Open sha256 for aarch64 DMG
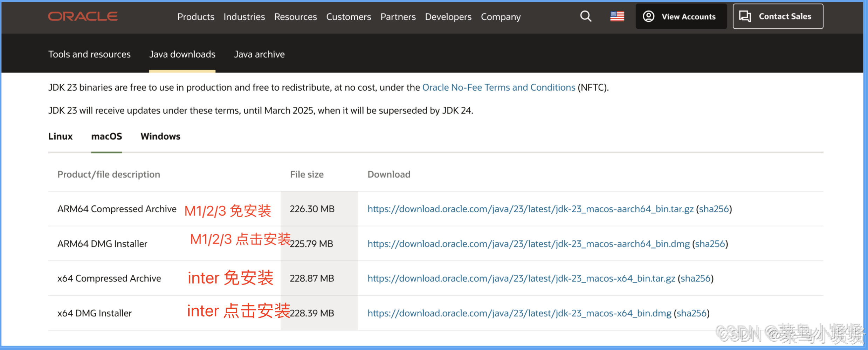868x350 pixels. point(710,244)
